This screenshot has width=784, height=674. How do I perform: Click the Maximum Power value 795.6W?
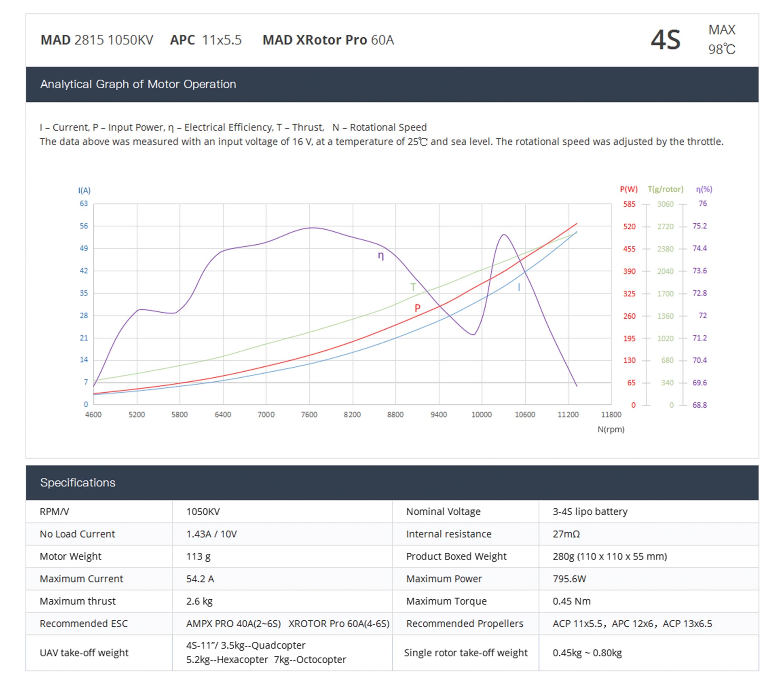[x=569, y=579]
